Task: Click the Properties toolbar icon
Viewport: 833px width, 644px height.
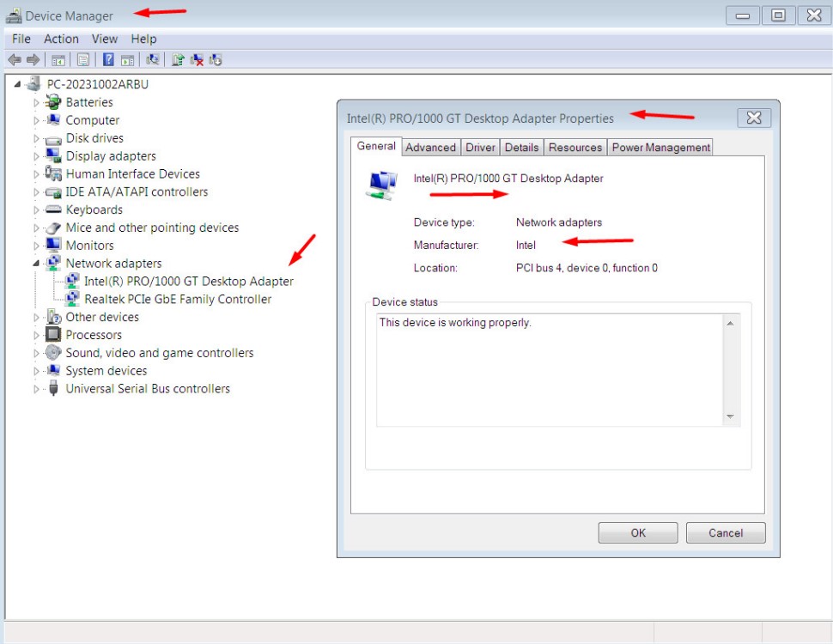Action: click(83, 60)
